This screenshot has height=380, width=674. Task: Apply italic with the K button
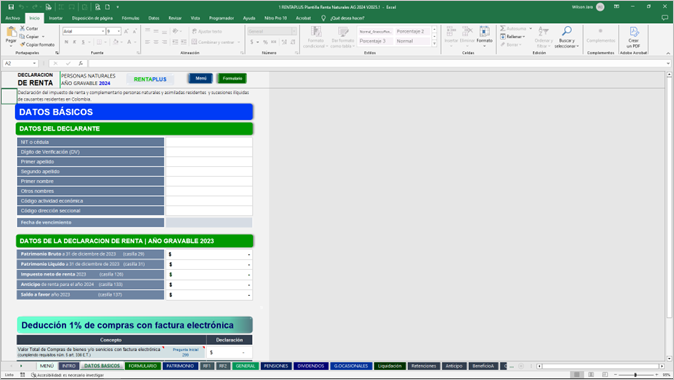(x=74, y=42)
